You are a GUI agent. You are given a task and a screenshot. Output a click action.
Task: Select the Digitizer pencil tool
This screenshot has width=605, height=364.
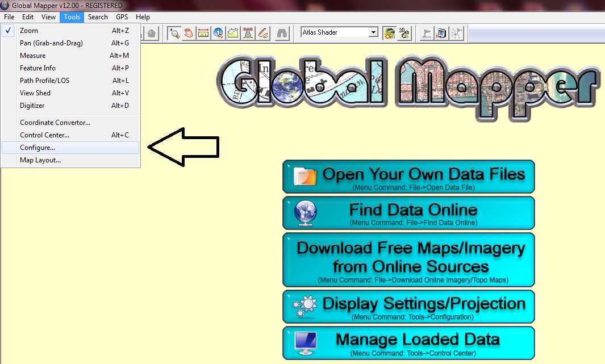point(263,33)
